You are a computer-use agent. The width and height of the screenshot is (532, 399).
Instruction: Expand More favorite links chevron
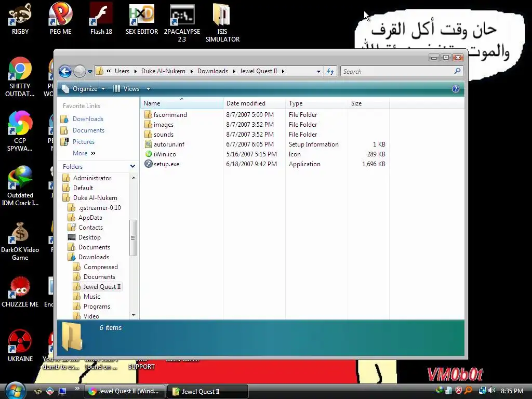coord(94,153)
